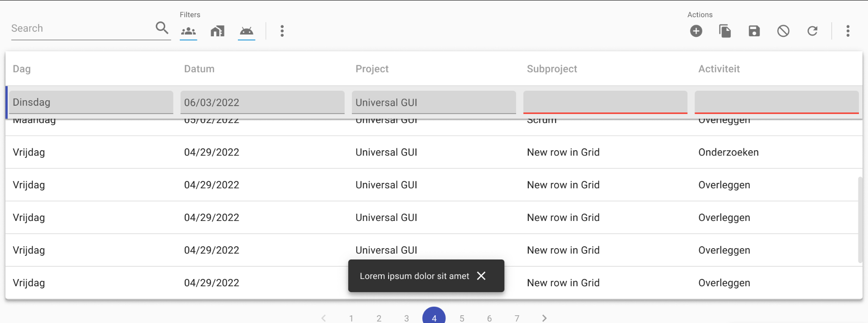Viewport: 868px width, 323px height.
Task: Save changes with floppy disk icon
Action: (755, 31)
